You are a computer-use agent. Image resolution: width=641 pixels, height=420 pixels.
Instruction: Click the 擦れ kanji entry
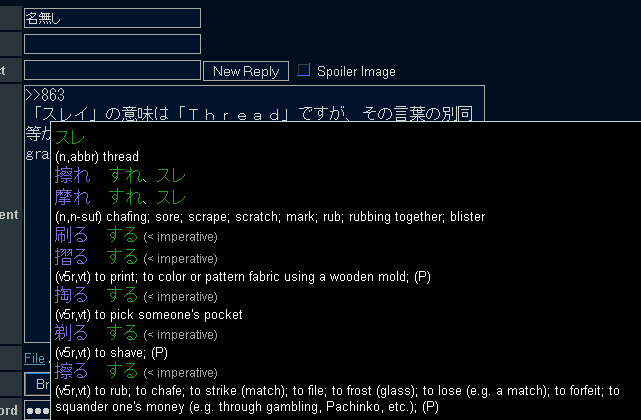point(72,175)
